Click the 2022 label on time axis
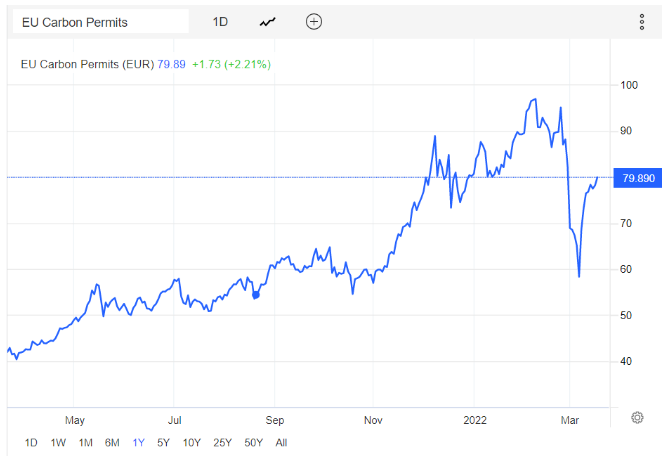This screenshot has height=456, width=666. (x=473, y=420)
